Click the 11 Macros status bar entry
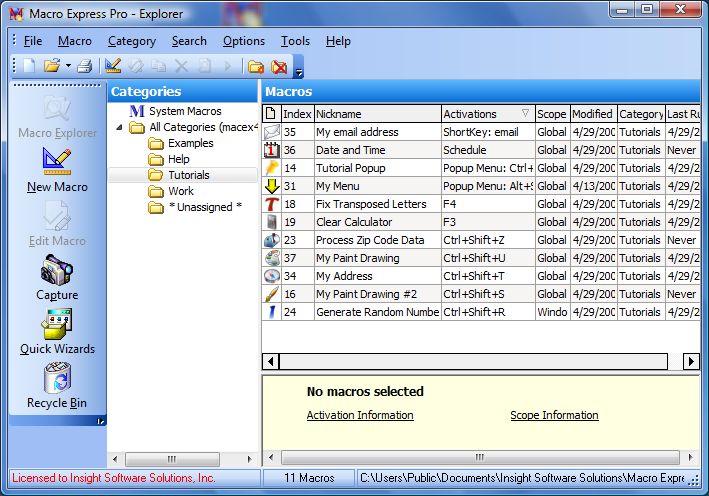 tap(309, 478)
